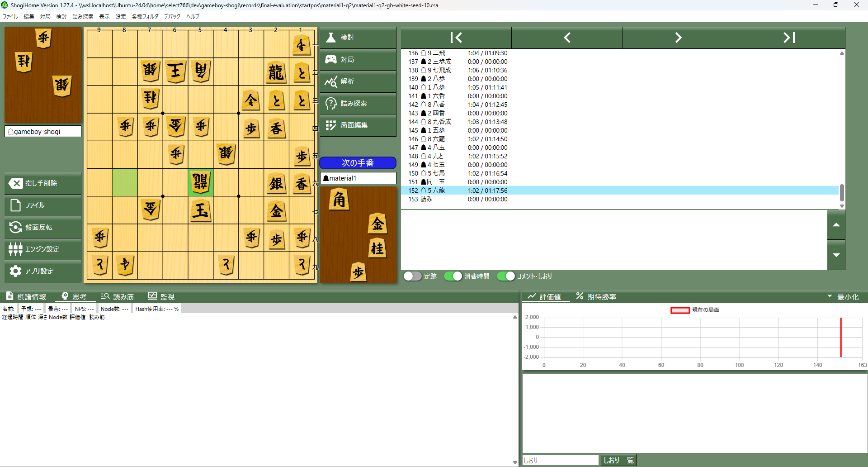Click the move list scrollbar down arrow

pyautogui.click(x=842, y=206)
